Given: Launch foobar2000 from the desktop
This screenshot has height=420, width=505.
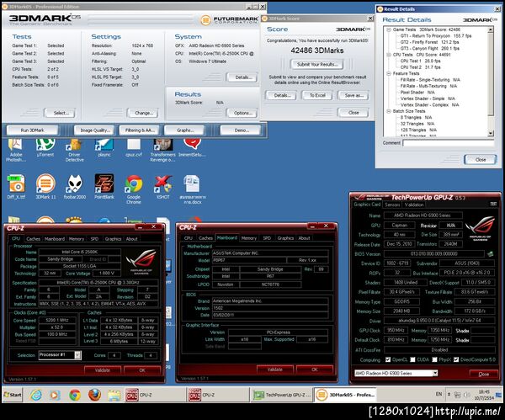Looking at the screenshot, I should tap(75, 187).
